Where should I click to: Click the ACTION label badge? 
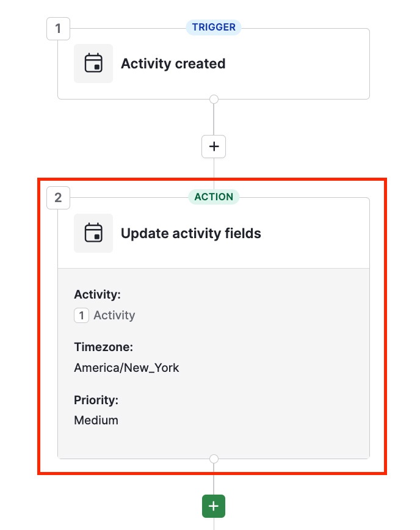[214, 197]
